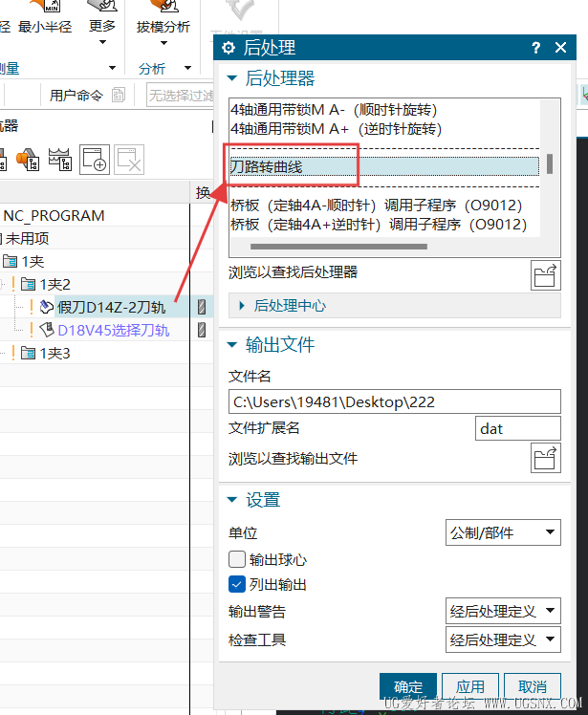Viewport: 588px width, 715px height.
Task: Open the 拔模分析 draft analysis tool
Action: click(x=163, y=18)
